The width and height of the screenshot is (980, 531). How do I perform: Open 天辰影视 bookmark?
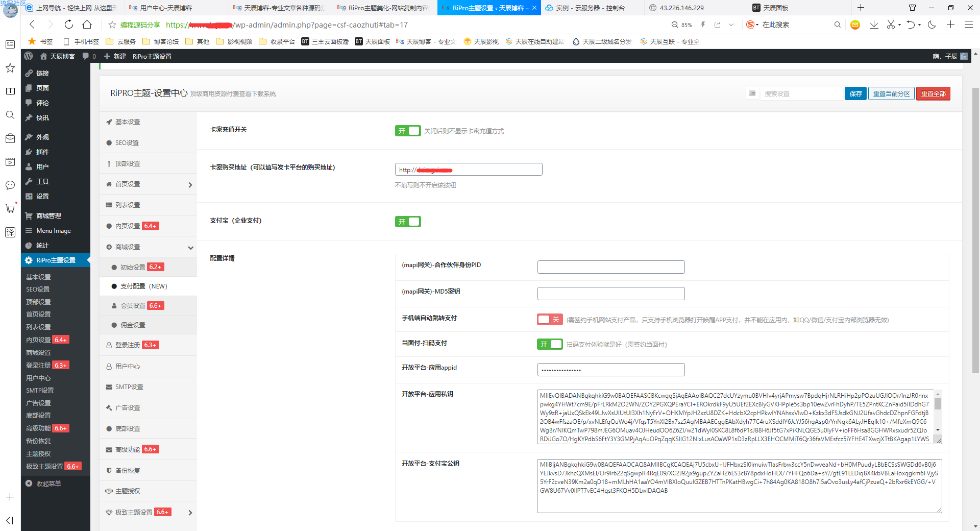(x=481, y=41)
